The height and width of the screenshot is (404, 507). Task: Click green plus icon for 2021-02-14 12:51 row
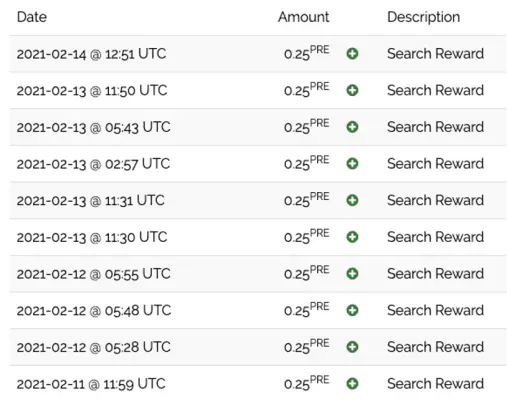pyautogui.click(x=352, y=54)
